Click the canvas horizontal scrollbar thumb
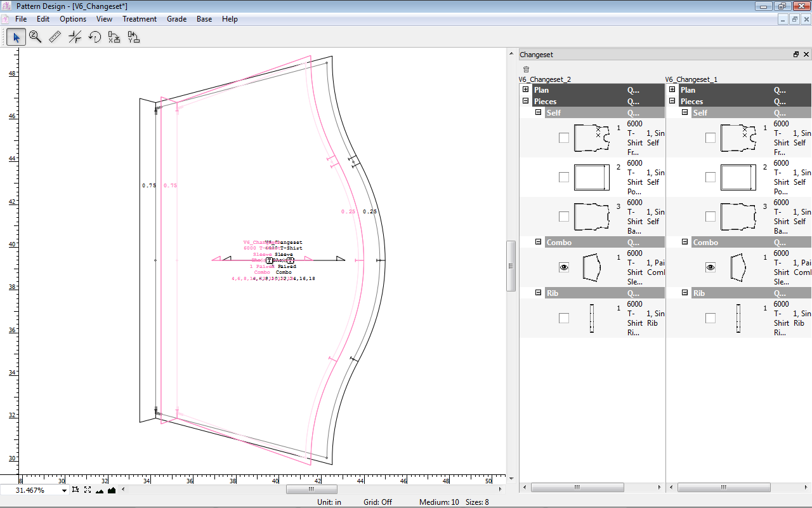 (x=311, y=490)
